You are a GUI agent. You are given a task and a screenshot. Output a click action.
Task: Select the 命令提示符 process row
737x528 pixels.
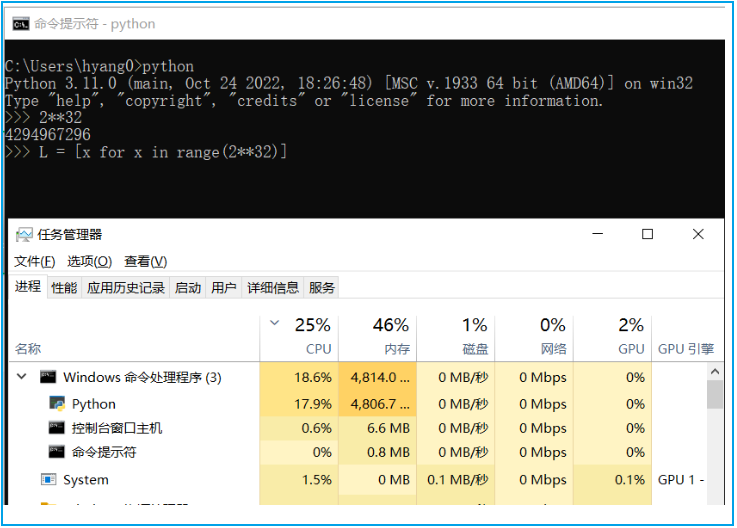click(358, 452)
